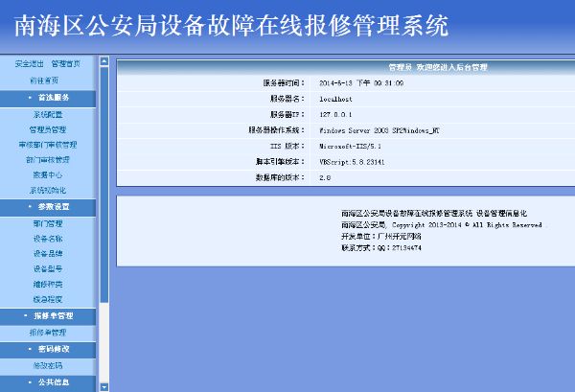575x392 pixels.
Task: Click the sidebar scrollbar down arrow
Action: (104, 387)
